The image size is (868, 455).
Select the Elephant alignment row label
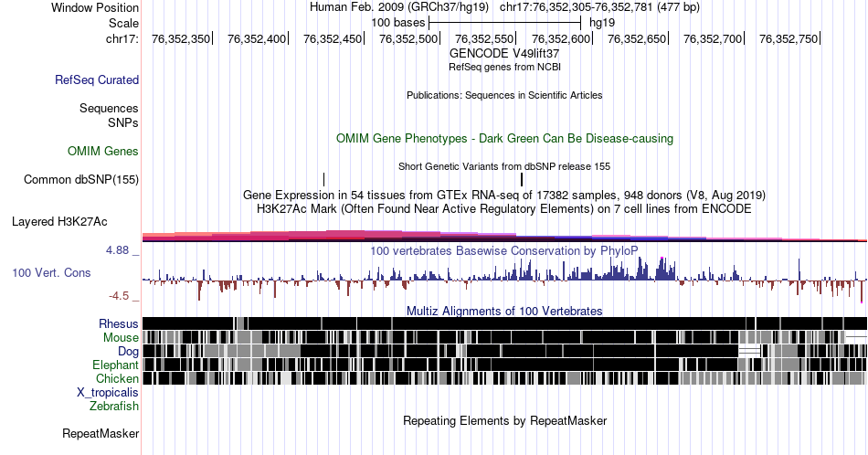(x=115, y=365)
